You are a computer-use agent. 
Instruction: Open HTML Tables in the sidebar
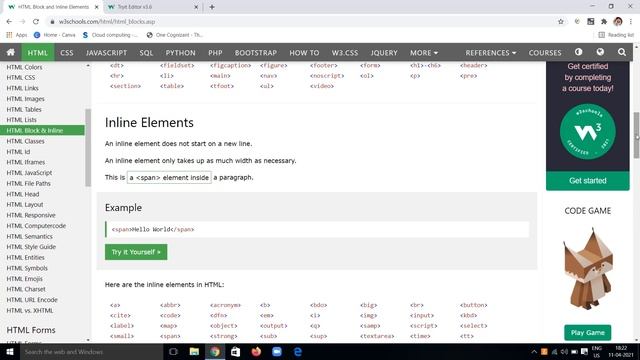(x=24, y=109)
